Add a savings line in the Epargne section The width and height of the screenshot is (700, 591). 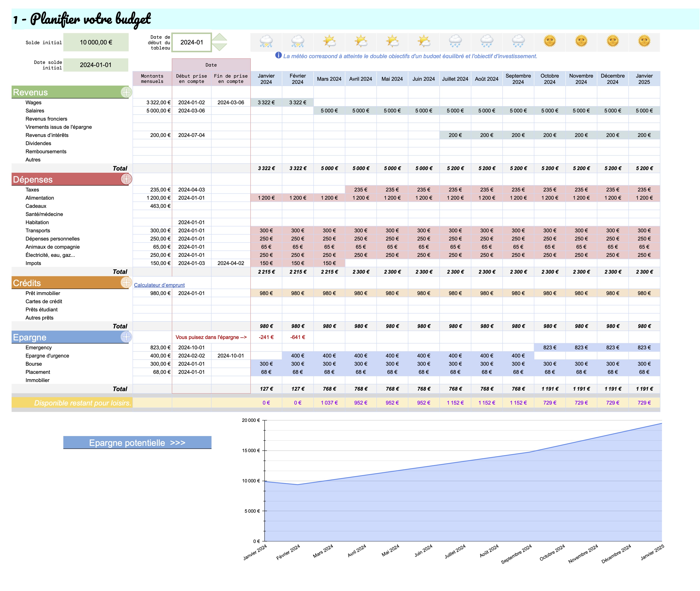(127, 337)
